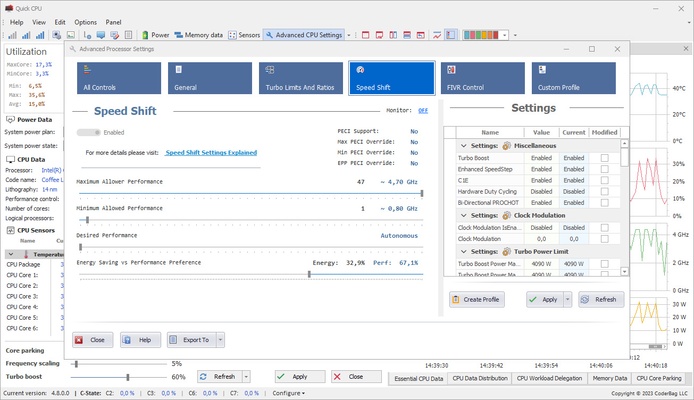Image resolution: width=694 pixels, height=400 pixels.
Task: Open the Options menu
Action: pyautogui.click(x=86, y=21)
